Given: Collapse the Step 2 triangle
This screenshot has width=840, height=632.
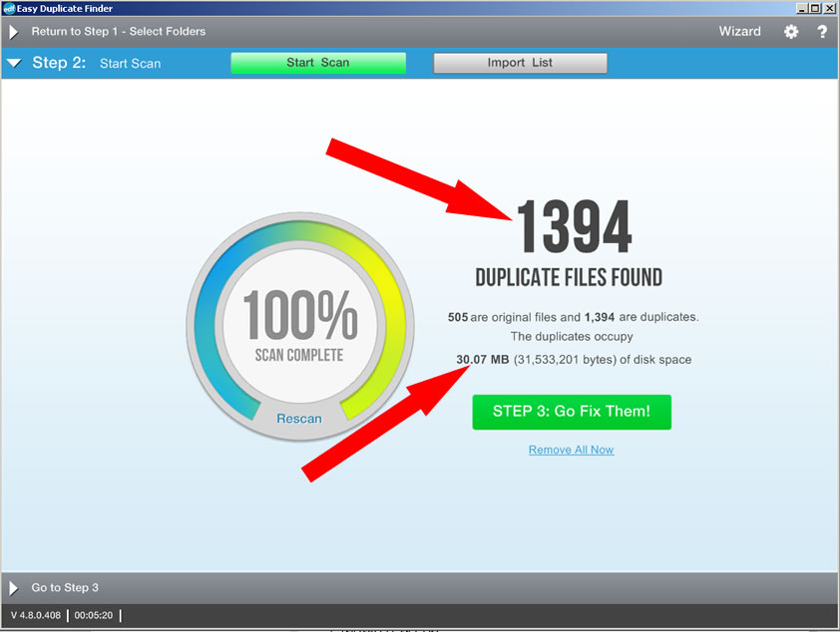Looking at the screenshot, I should pyautogui.click(x=14, y=63).
